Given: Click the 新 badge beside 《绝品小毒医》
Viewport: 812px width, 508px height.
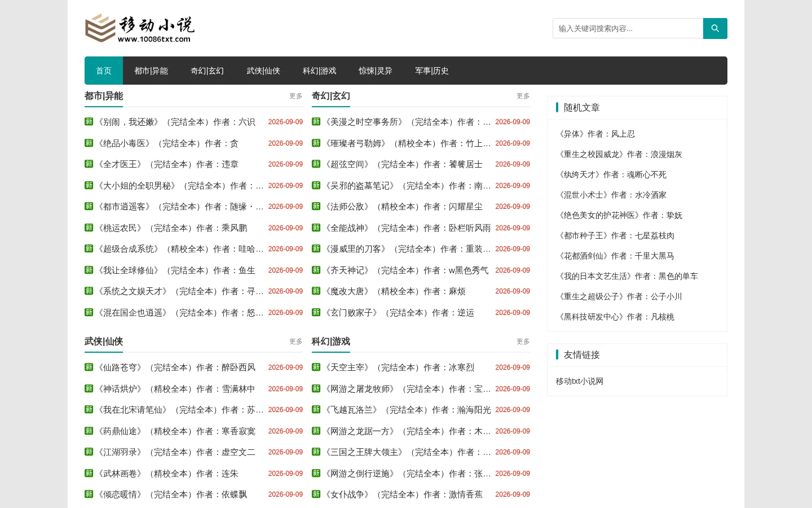Looking at the screenshot, I should (x=89, y=143).
